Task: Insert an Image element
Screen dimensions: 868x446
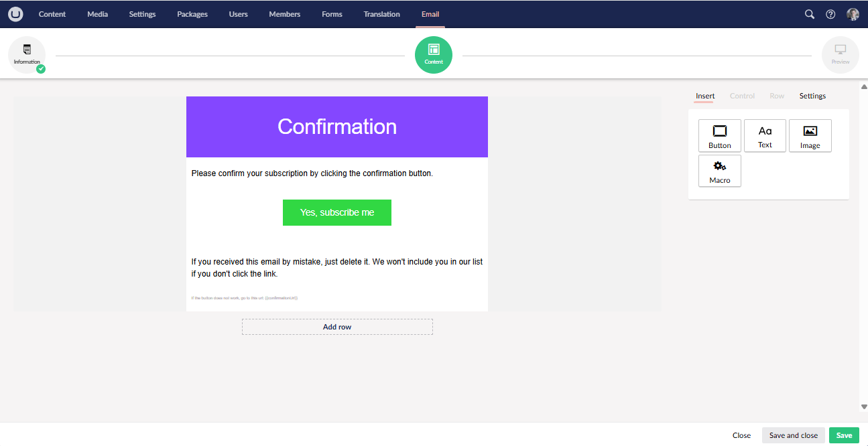Action: 810,135
